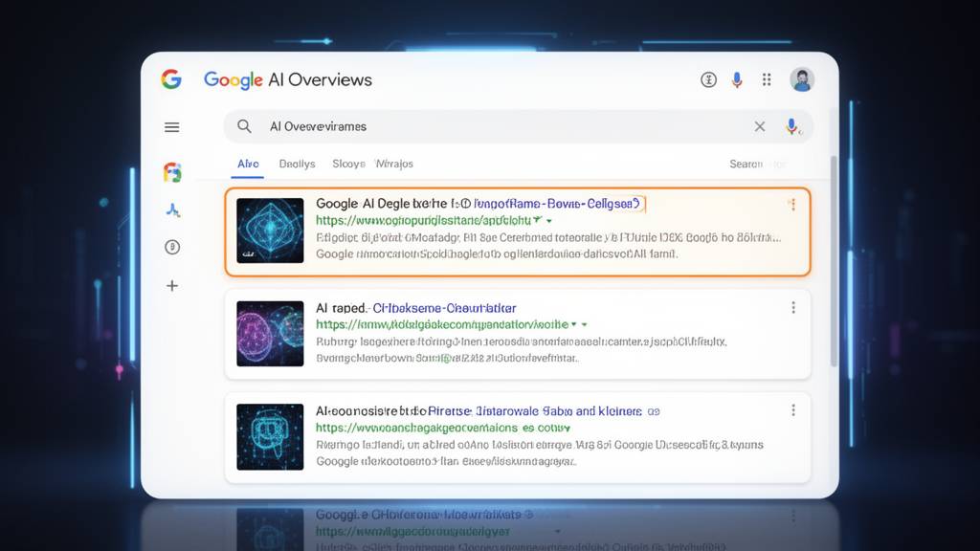The height and width of the screenshot is (551, 980).
Task: Open thumbnail of the Google AI result
Action: 270,231
